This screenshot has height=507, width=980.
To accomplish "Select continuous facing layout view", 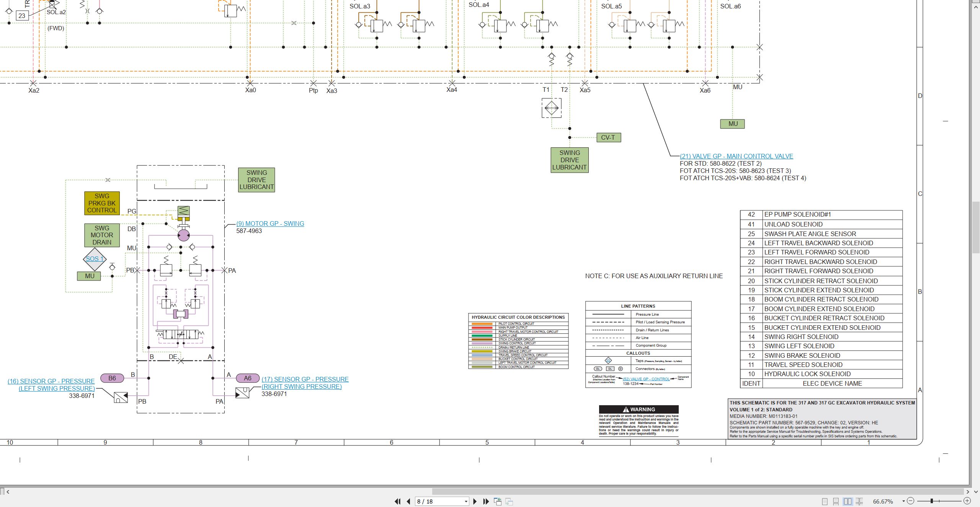I will (x=859, y=501).
